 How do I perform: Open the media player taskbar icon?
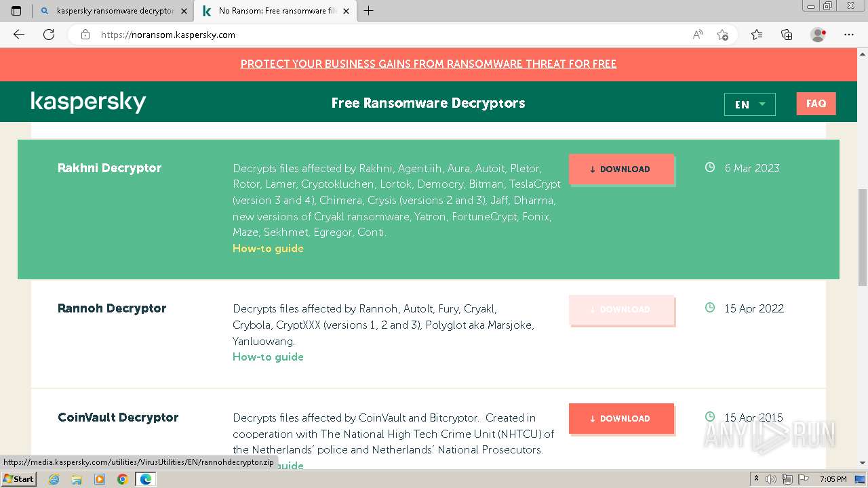point(100,479)
